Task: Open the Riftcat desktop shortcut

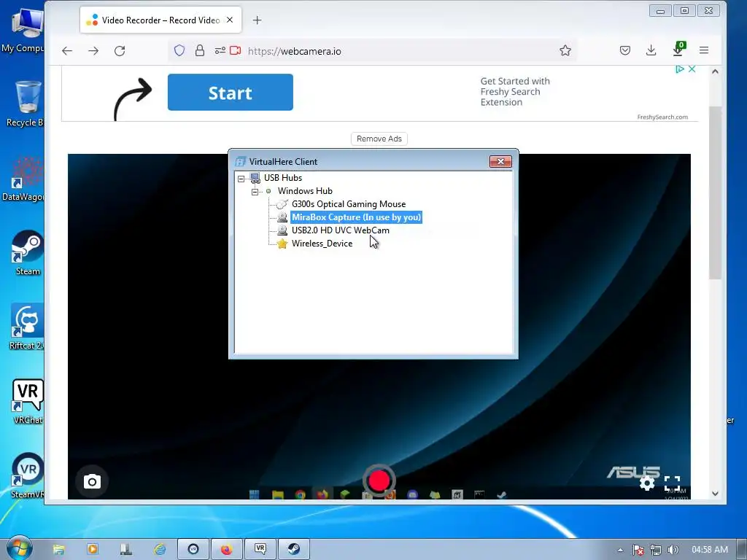Action: [x=27, y=327]
